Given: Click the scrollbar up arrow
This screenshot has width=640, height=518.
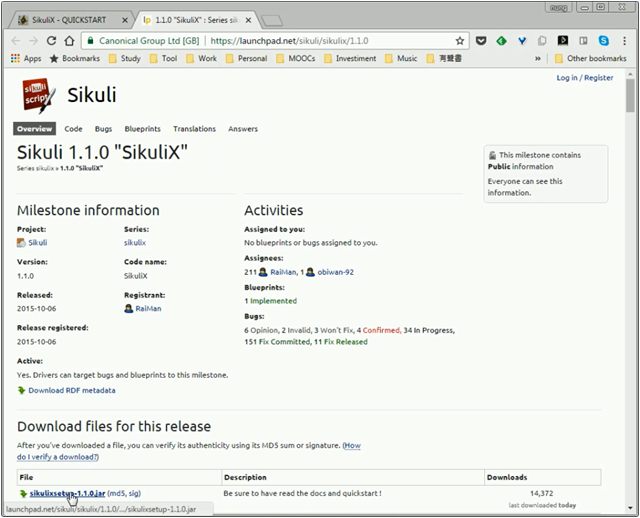Looking at the screenshot, I should [x=631, y=74].
